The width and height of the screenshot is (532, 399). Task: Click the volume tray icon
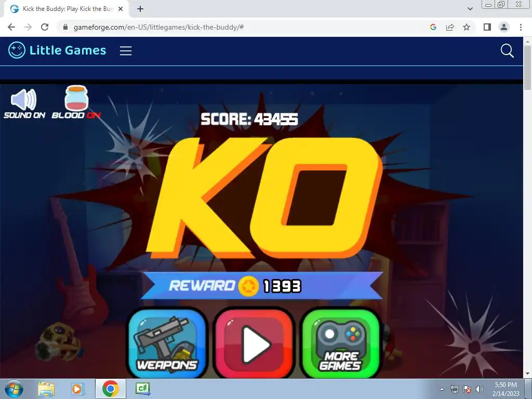pyautogui.click(x=479, y=389)
